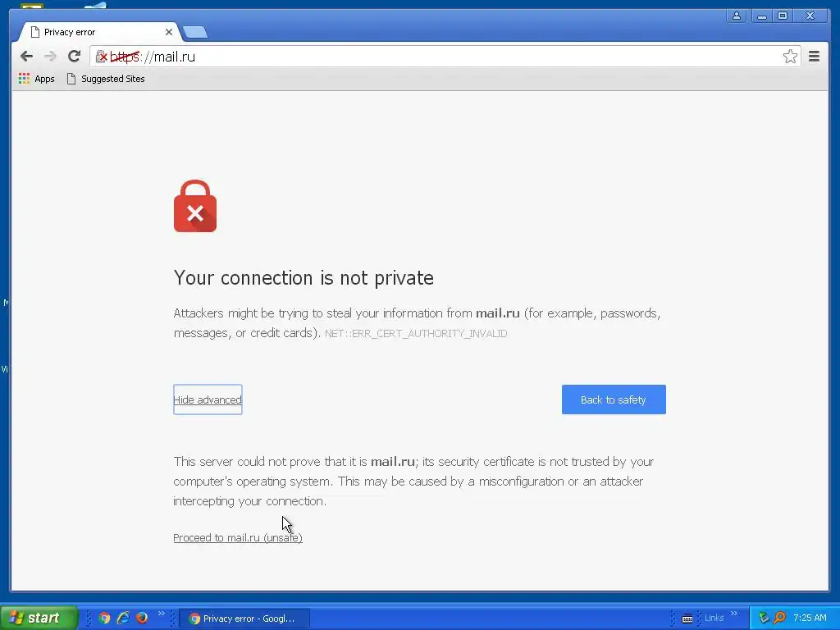Click the network tray icon
The width and height of the screenshot is (840, 630).
[x=764, y=618]
